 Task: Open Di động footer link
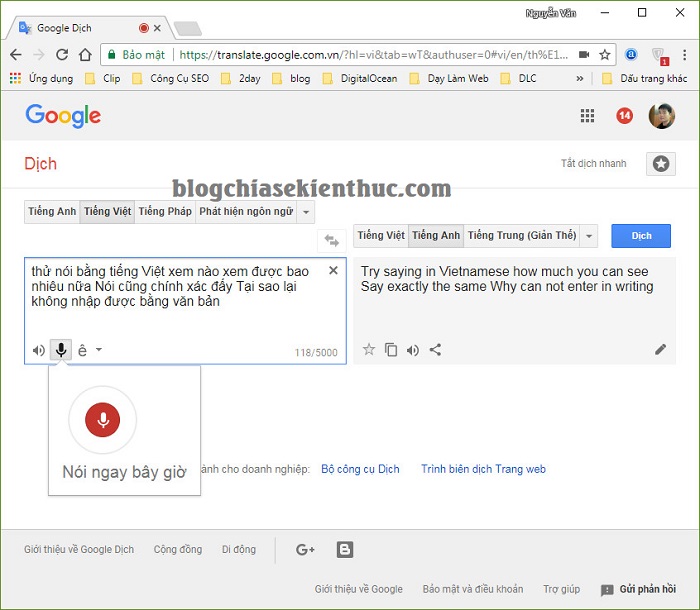pyautogui.click(x=239, y=549)
